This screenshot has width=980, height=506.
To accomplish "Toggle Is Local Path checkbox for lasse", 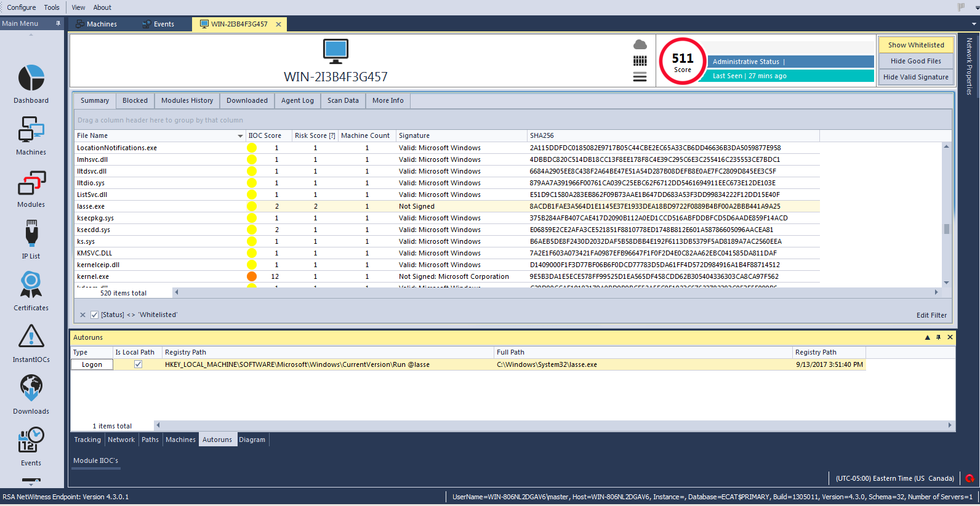I will (x=138, y=364).
